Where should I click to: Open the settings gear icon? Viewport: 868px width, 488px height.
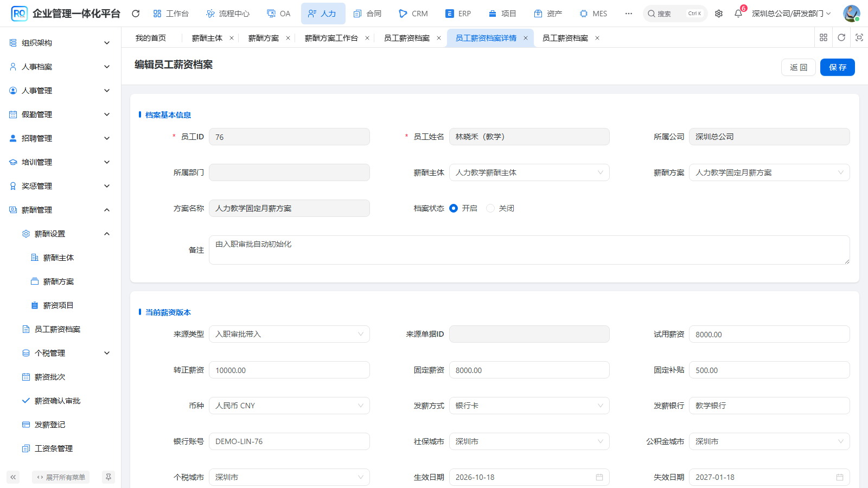[x=719, y=14]
